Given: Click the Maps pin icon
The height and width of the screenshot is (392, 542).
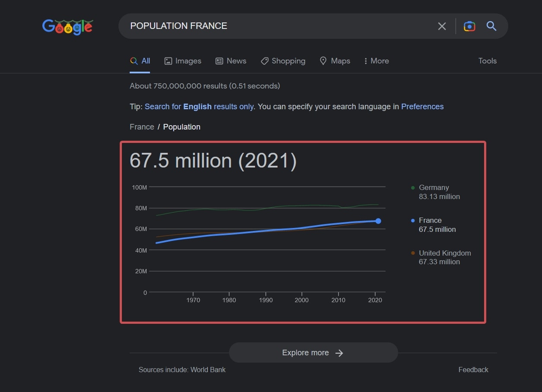Looking at the screenshot, I should [323, 61].
